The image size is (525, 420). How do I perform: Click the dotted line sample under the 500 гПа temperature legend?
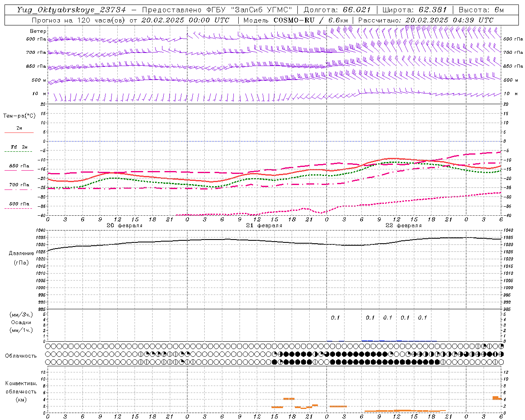click(18, 209)
